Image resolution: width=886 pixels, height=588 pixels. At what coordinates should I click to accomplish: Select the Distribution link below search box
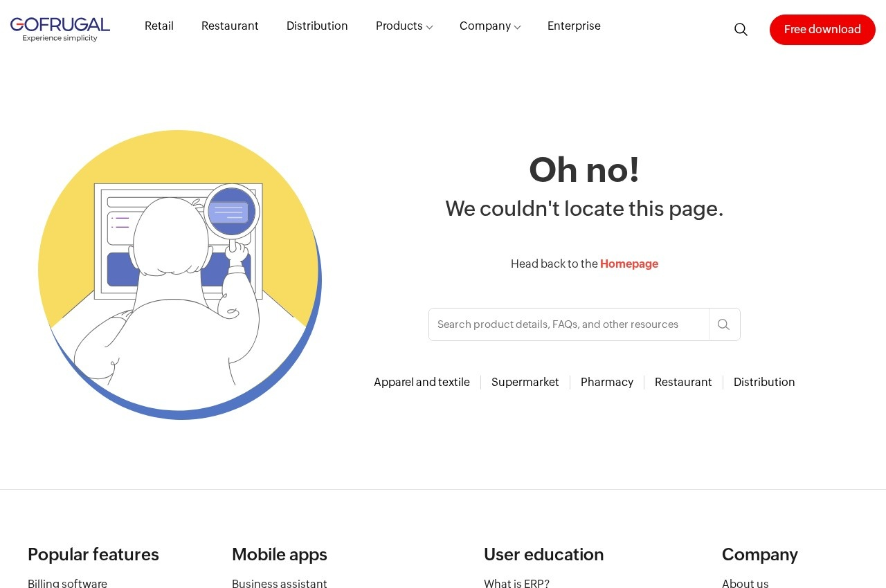point(764,383)
